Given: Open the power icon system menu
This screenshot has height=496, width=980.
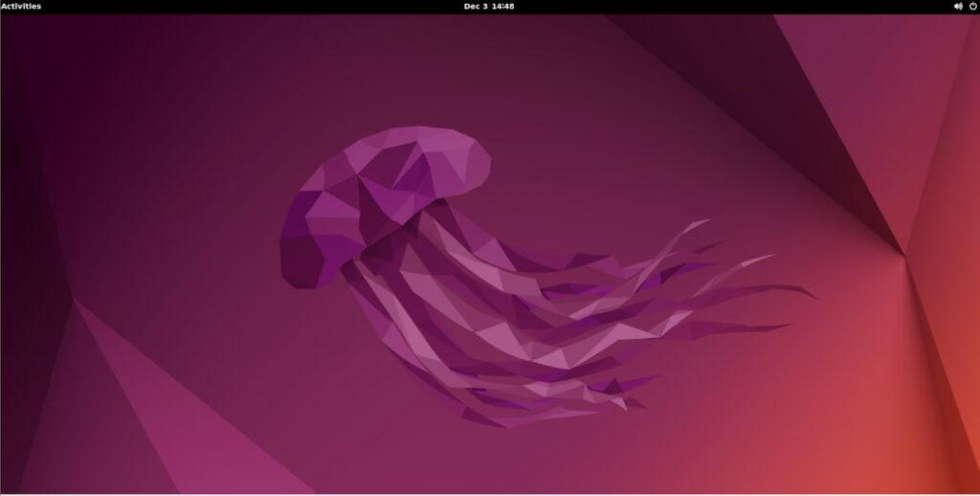Looking at the screenshot, I should [972, 7].
